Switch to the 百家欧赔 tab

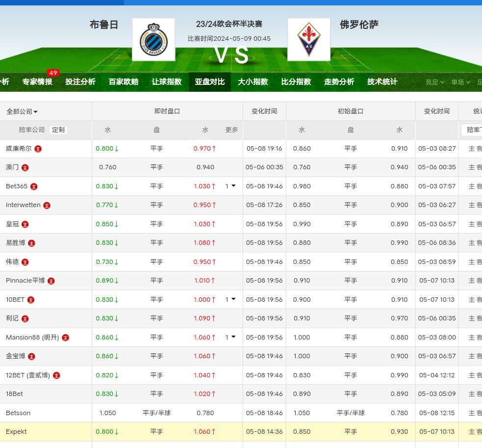click(x=124, y=82)
